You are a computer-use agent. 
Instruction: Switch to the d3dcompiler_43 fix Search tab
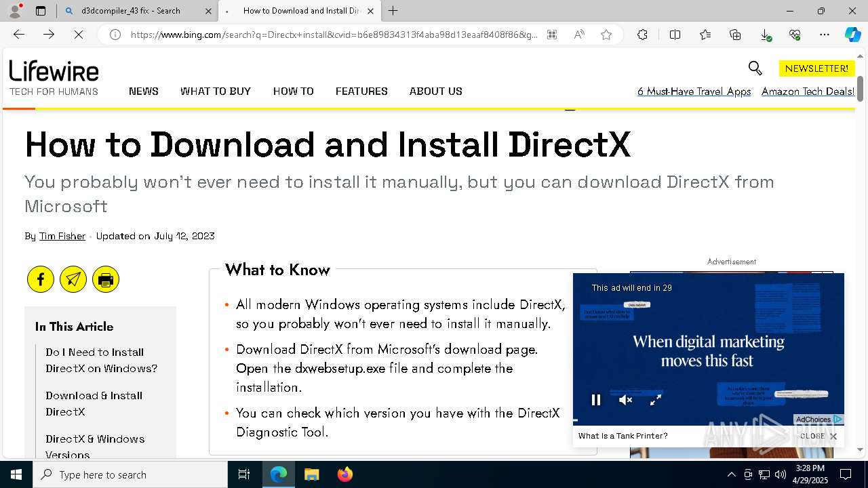pos(130,11)
